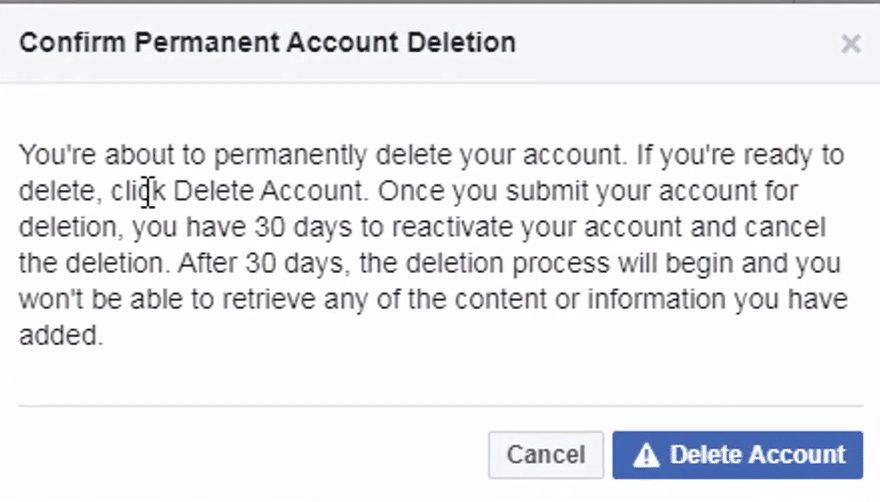Image resolution: width=880 pixels, height=502 pixels.
Task: Confirm with the Delete Account button
Action: click(x=737, y=455)
